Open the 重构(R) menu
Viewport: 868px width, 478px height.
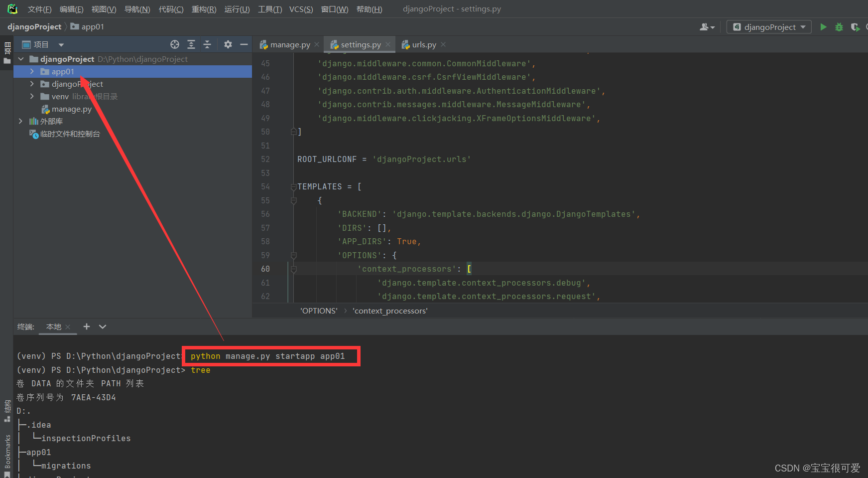coord(204,9)
